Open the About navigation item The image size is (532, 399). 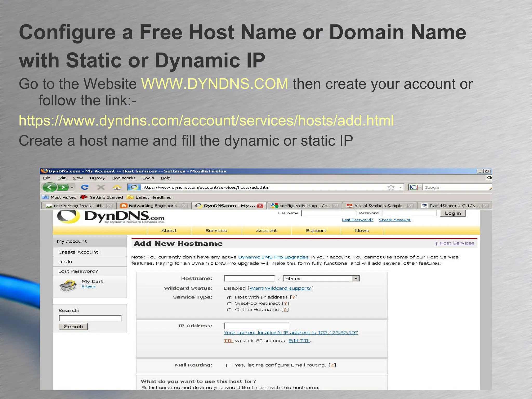(169, 231)
